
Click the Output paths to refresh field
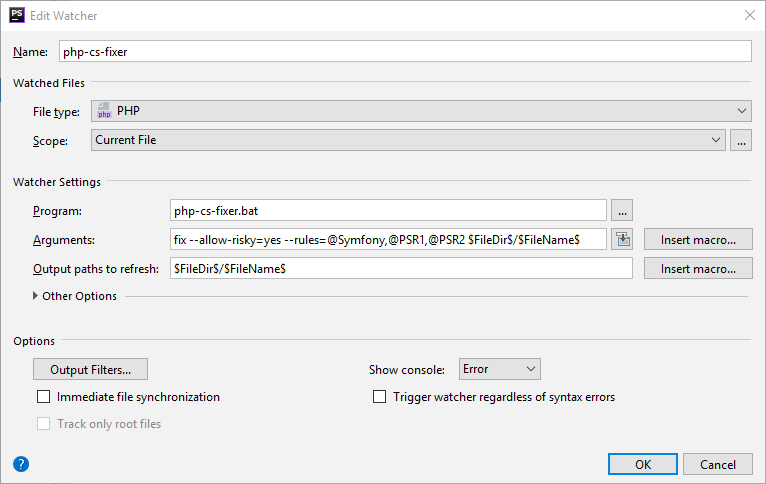click(401, 269)
